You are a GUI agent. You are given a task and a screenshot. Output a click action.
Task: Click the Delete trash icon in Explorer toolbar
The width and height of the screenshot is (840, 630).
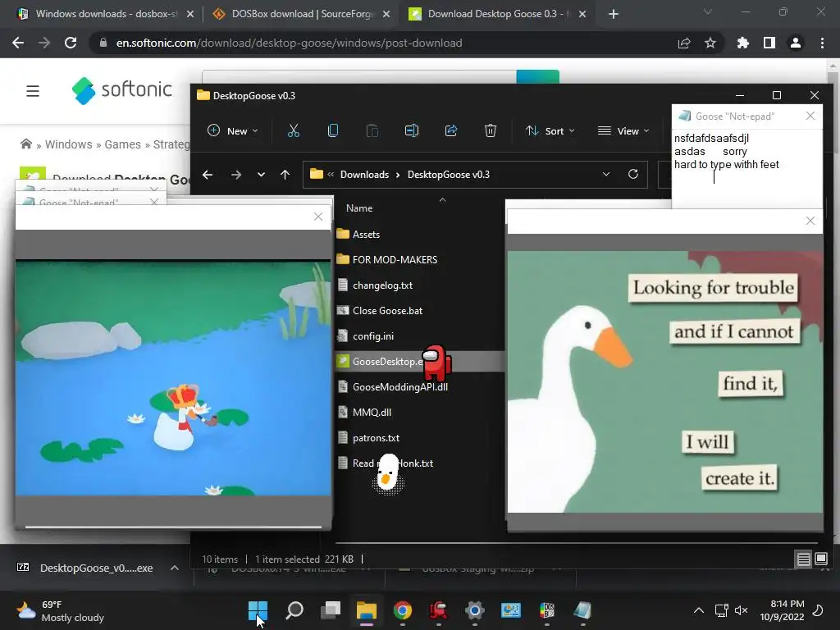click(x=491, y=130)
